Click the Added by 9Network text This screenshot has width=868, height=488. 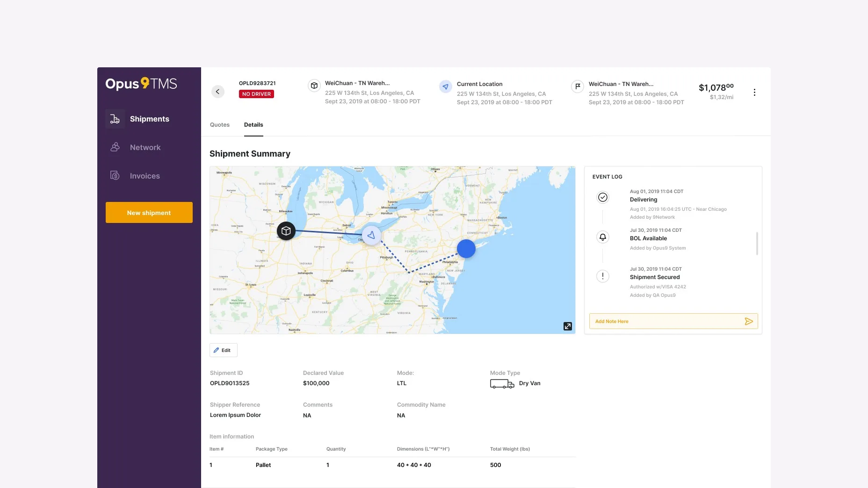coord(652,217)
